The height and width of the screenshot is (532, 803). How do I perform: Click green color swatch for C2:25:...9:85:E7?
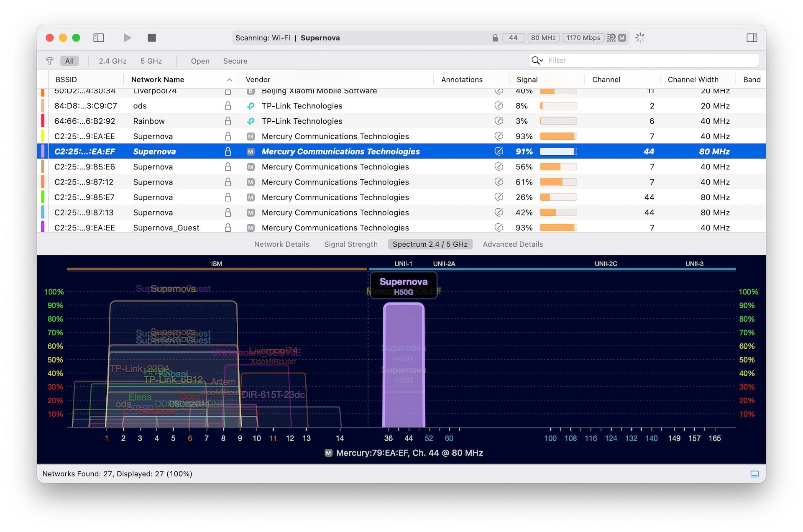coord(43,197)
